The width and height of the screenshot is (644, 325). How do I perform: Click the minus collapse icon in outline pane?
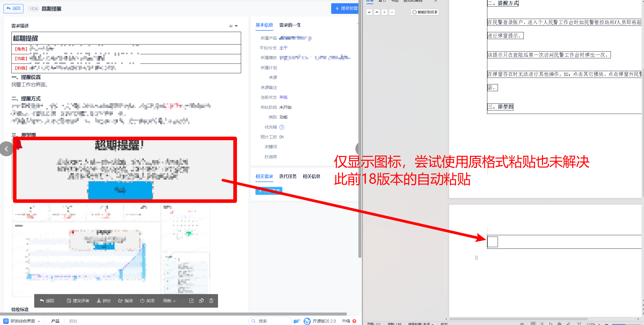coord(392,12)
